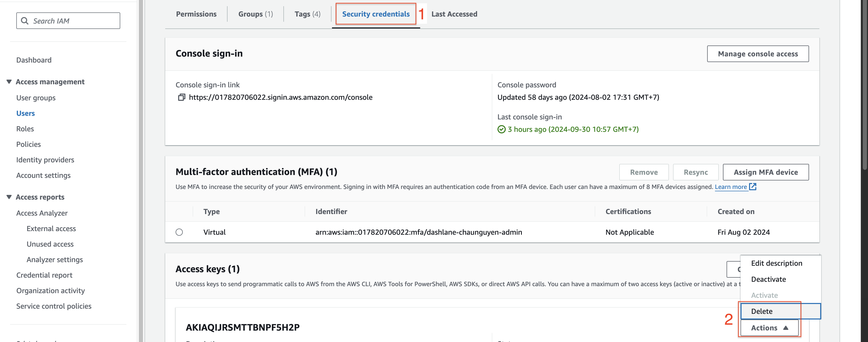Open Roles in the sidebar
This screenshot has height=342, width=868.
click(25, 129)
